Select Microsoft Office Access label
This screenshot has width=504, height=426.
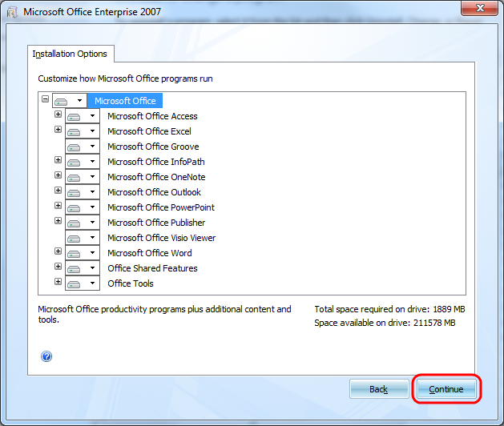(x=152, y=116)
